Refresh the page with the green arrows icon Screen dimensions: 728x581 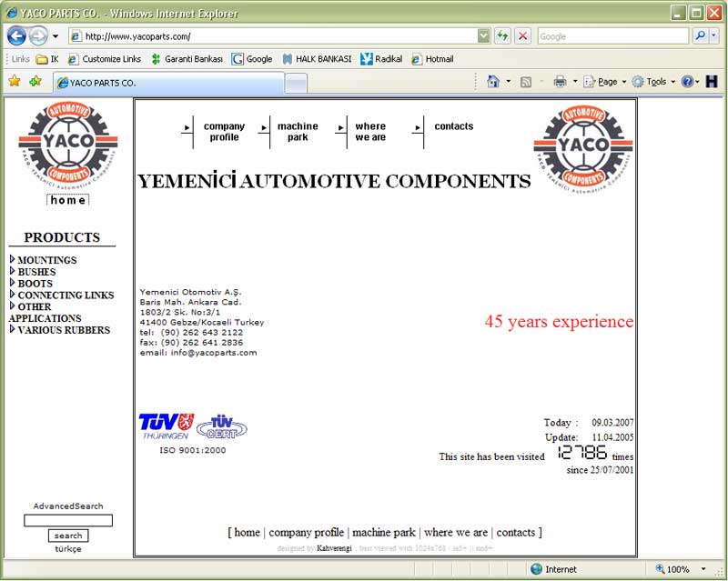[x=502, y=36]
